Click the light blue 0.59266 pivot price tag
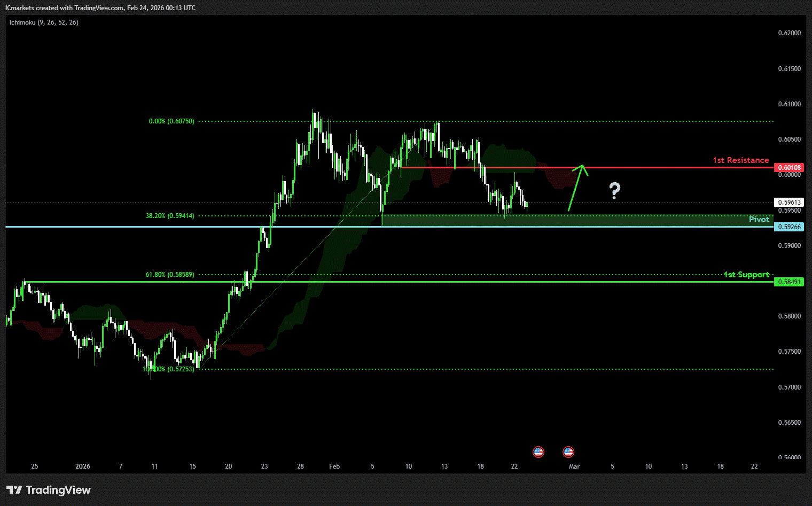The image size is (812, 506). tap(789, 227)
